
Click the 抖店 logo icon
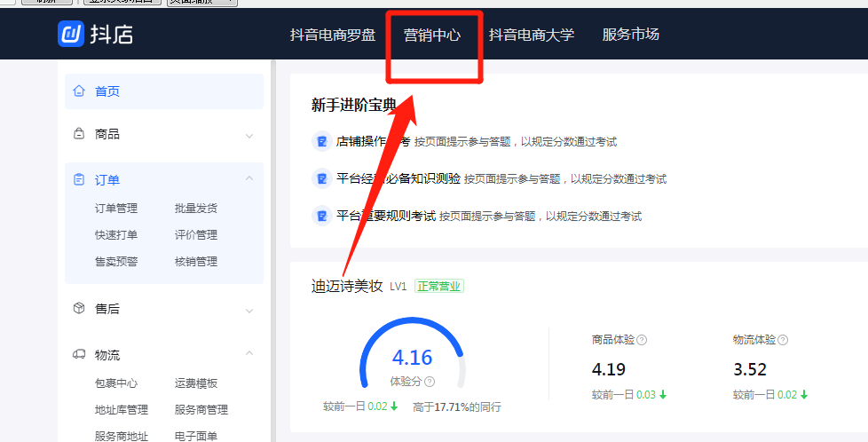pos(71,34)
